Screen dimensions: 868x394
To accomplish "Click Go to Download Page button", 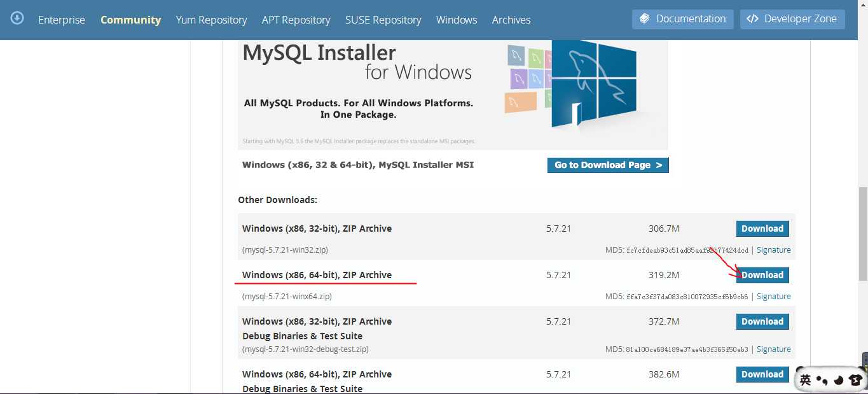I will click(x=608, y=165).
